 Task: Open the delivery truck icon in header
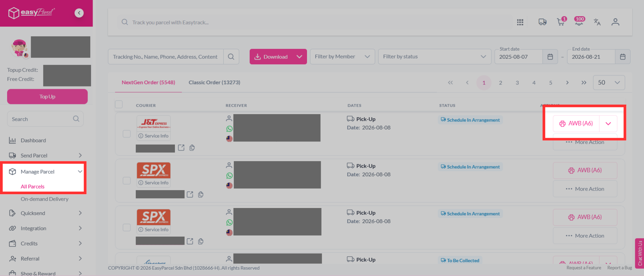[542, 22]
